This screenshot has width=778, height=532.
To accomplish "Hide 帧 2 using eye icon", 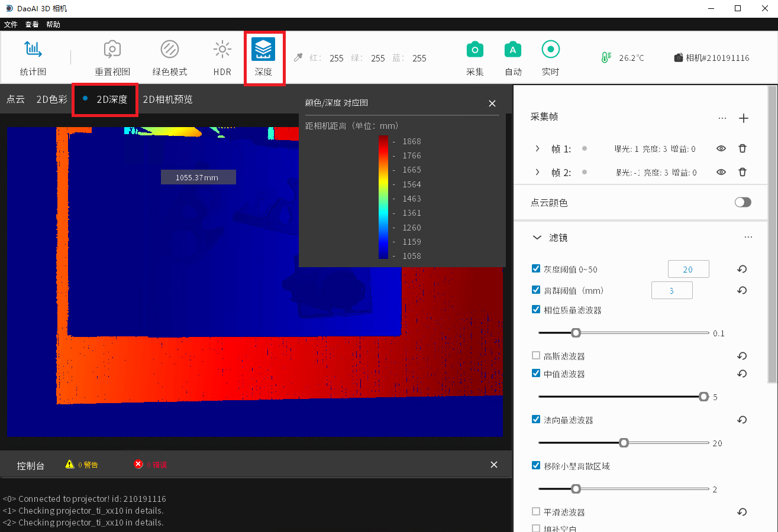I will pos(721,173).
